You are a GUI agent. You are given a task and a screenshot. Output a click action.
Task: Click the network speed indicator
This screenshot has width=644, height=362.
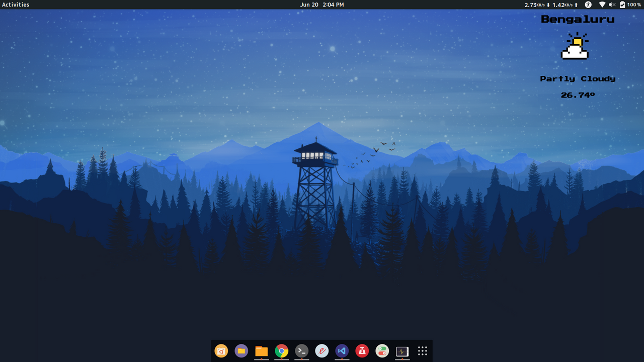(x=551, y=5)
